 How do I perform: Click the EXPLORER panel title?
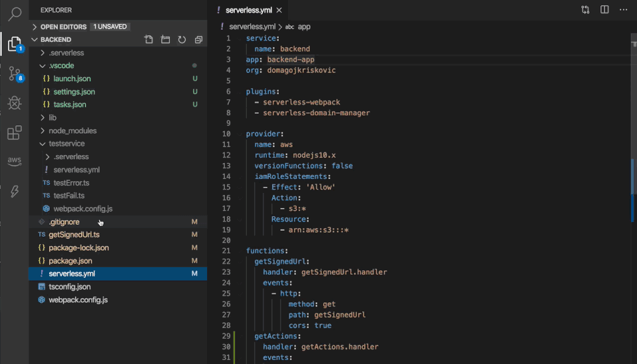[x=56, y=10]
